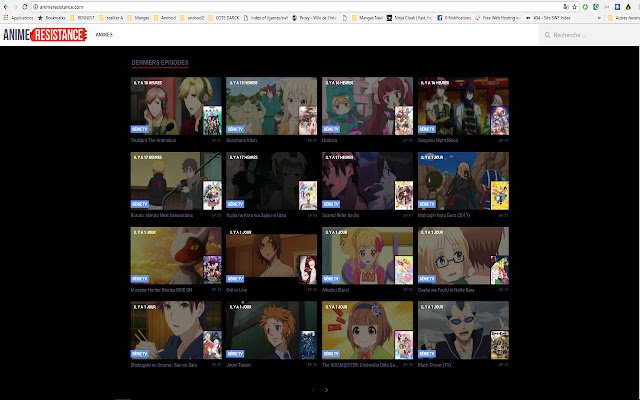Go to next page with the right arrow

coord(326,390)
